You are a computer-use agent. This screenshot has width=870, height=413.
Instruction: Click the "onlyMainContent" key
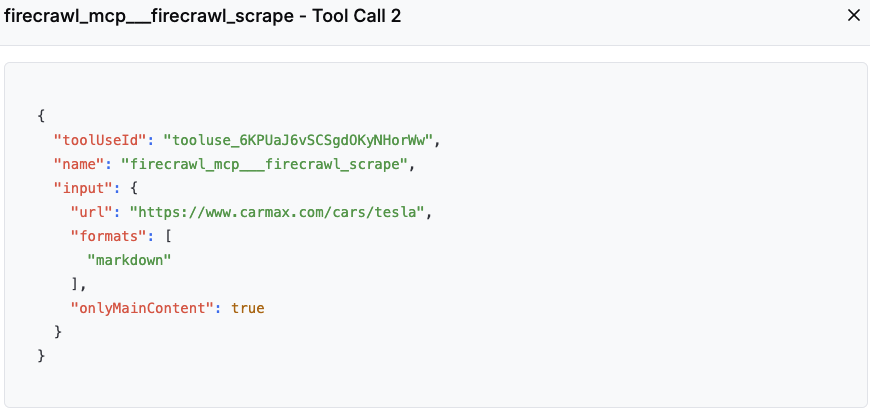coord(142,308)
